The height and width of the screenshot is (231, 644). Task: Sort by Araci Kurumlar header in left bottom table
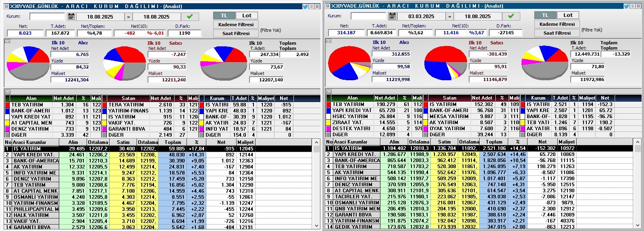pyautogui.click(x=35, y=142)
